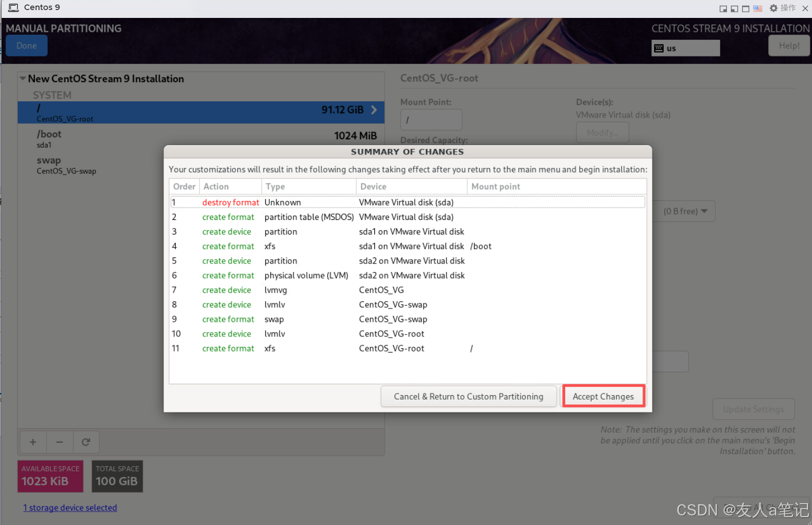Click the Centos 9 console monitor icon
Viewport: 812px width, 525px height.
coord(13,8)
